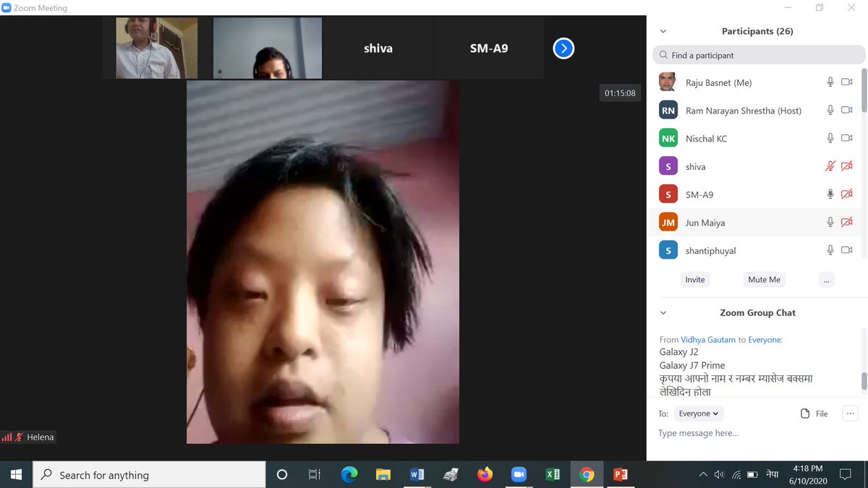Click shantiphuyal's camera icon

(x=847, y=250)
